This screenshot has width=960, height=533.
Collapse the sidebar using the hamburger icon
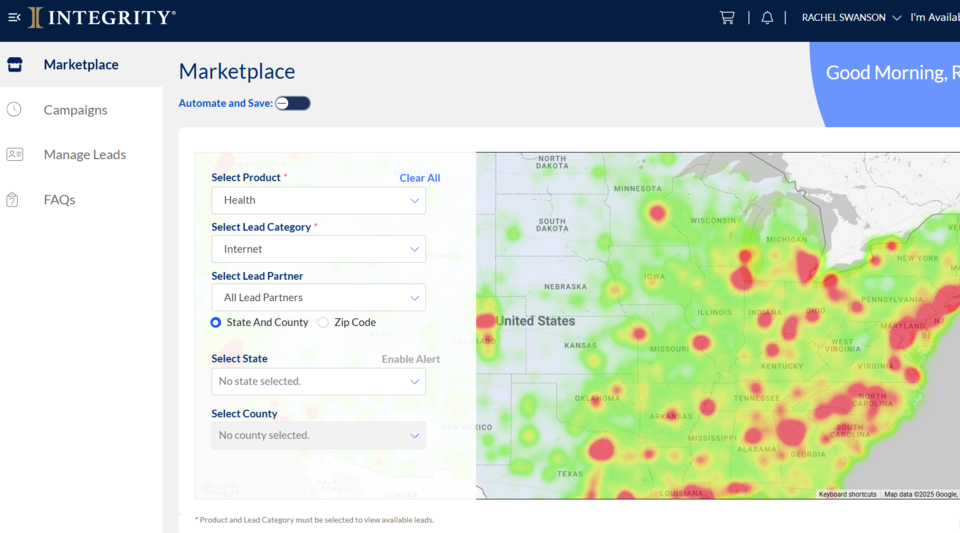pyautogui.click(x=14, y=18)
